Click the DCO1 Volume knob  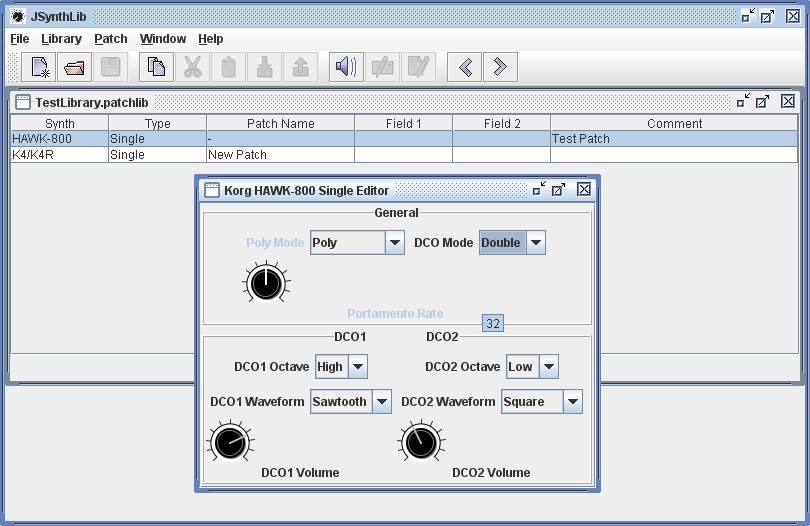point(229,440)
